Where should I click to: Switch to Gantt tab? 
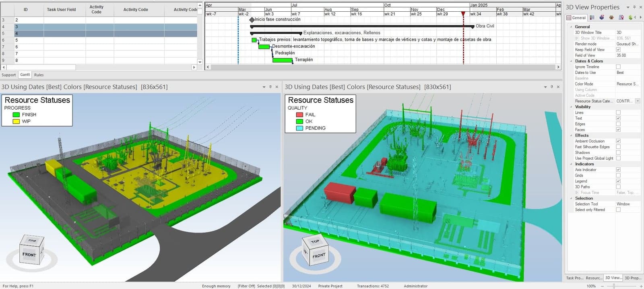point(25,75)
